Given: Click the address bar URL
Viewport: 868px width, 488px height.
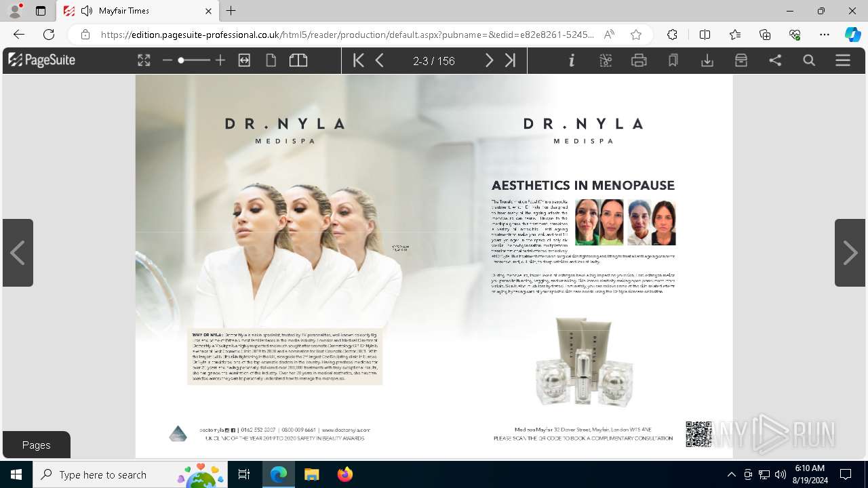Looking at the screenshot, I should [x=347, y=35].
